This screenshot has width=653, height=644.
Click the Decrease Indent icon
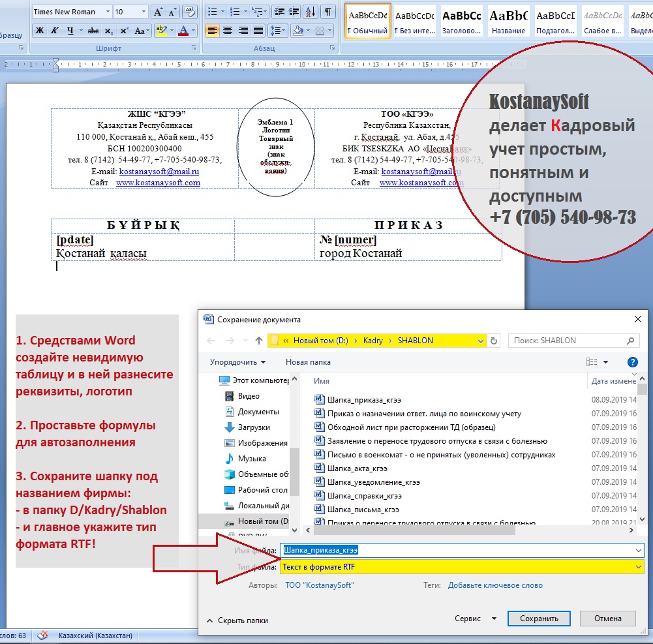coord(279,12)
